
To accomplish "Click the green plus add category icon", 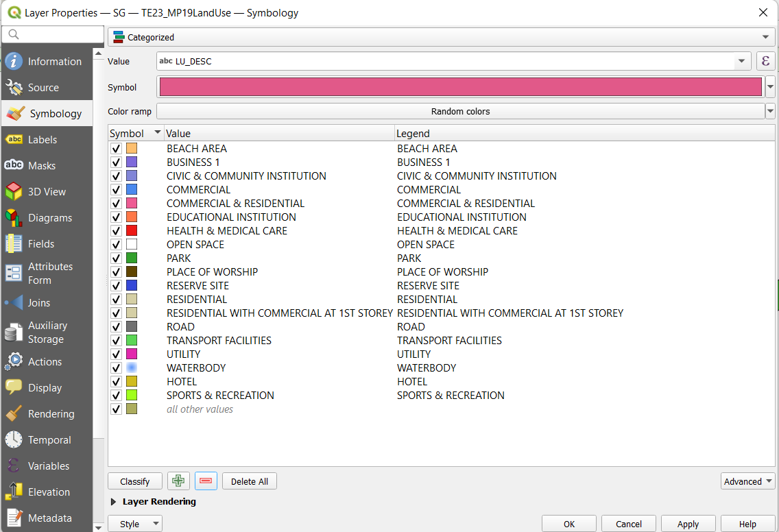I will tap(178, 481).
